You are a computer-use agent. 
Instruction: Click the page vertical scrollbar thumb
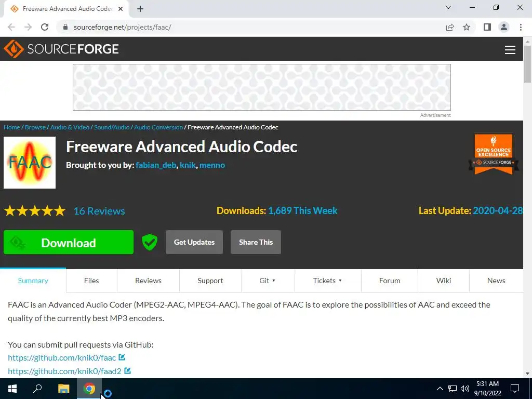[x=527, y=64]
